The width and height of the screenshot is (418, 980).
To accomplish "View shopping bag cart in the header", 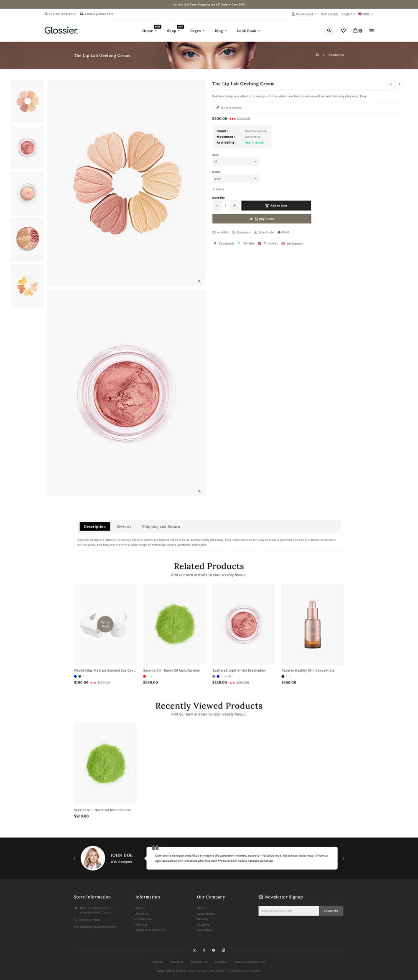I will [x=356, y=30].
